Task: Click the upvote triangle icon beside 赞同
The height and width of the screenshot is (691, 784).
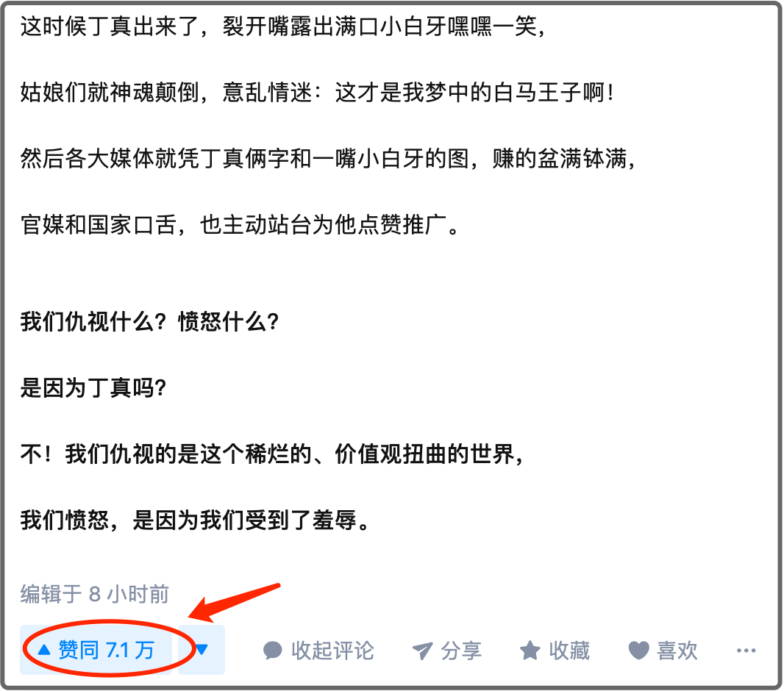Action: tap(44, 650)
